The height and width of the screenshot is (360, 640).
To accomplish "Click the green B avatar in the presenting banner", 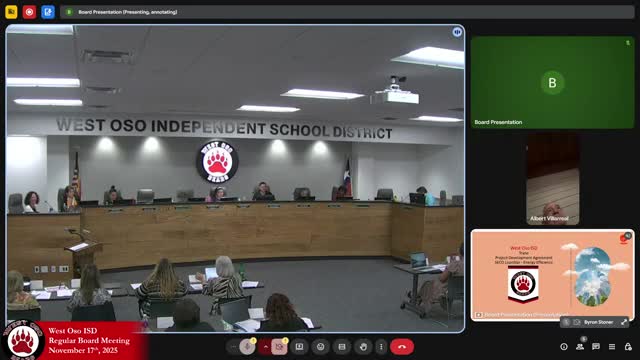I will pyautogui.click(x=69, y=12).
